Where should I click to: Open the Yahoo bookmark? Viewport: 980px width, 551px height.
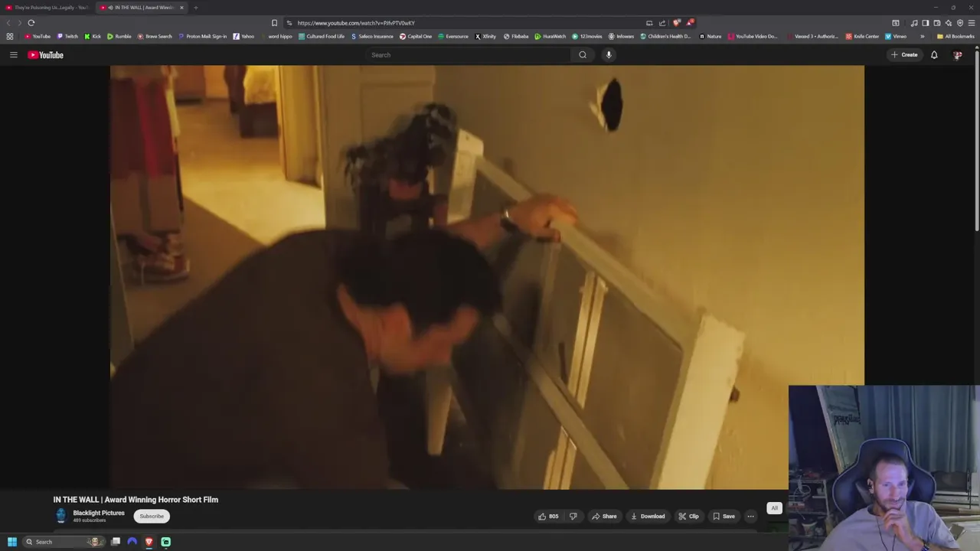tap(243, 36)
